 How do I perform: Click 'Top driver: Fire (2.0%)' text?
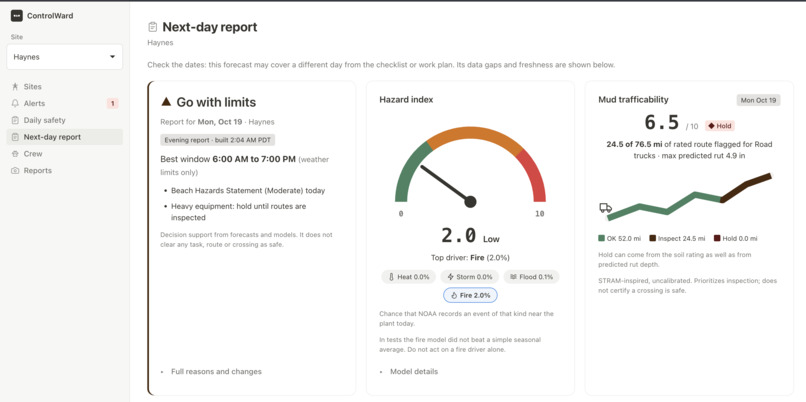click(x=470, y=258)
